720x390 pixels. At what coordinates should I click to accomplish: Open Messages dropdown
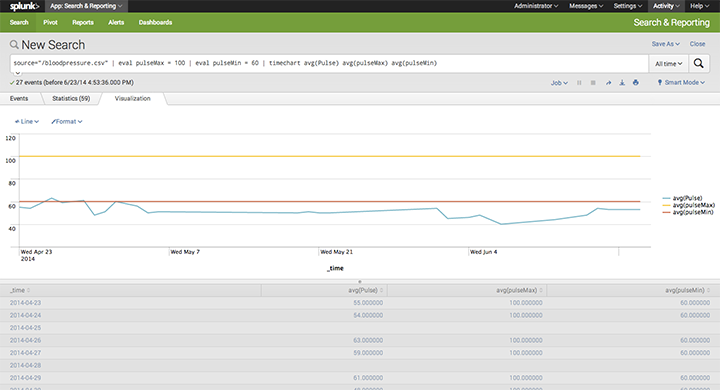point(586,6)
